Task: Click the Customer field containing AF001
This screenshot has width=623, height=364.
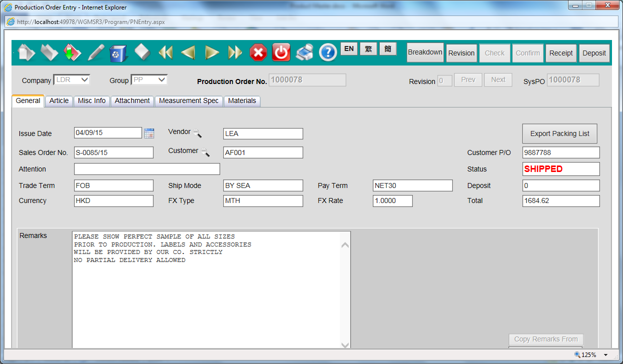Action: pos(263,152)
